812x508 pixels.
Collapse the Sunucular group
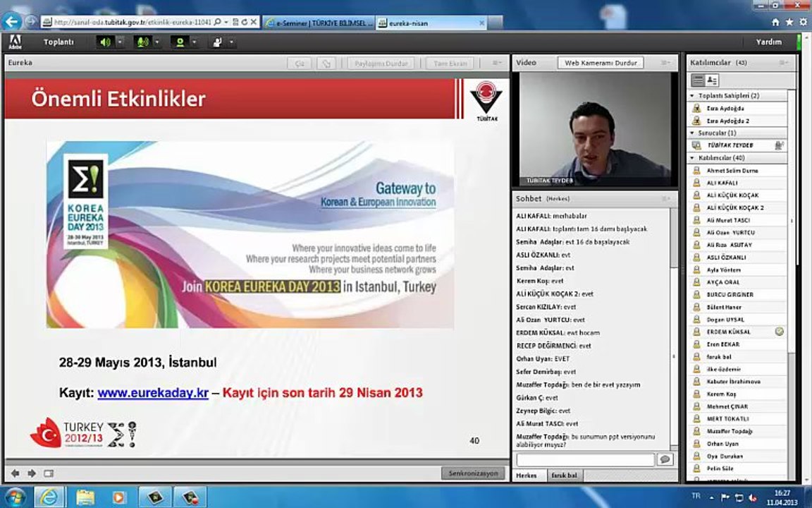692,133
